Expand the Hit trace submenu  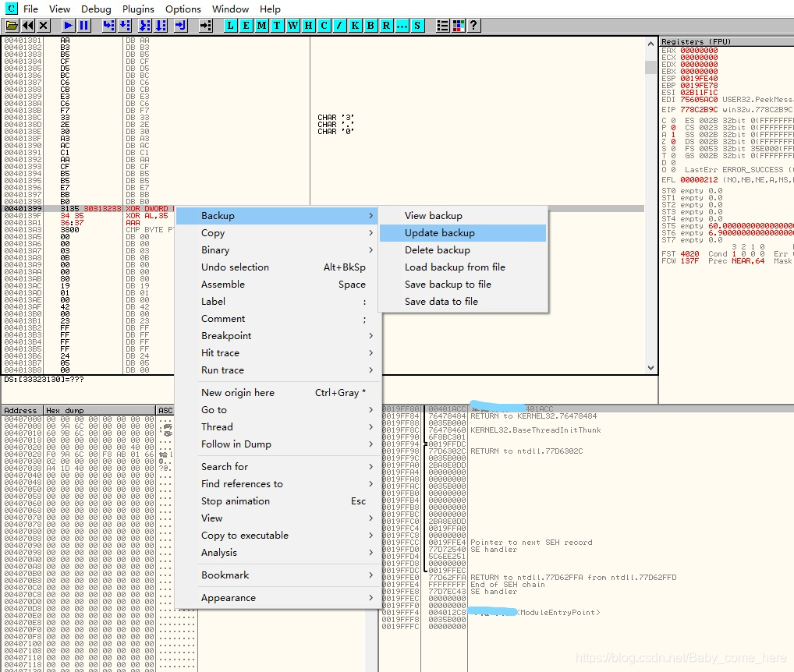click(278, 353)
